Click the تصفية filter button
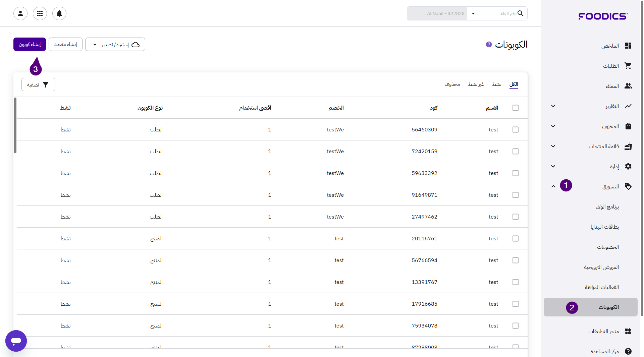Screen dimensions: 644x357 [x=38, y=84]
